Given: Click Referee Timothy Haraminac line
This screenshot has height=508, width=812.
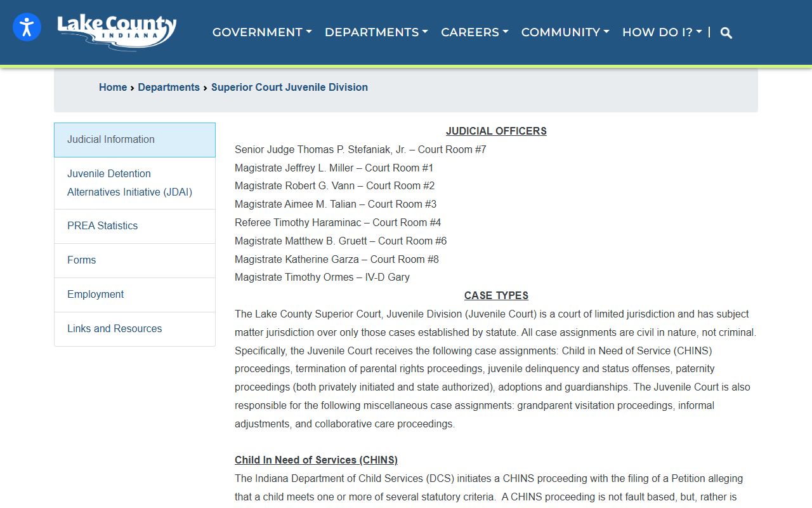Looking at the screenshot, I should point(337,223).
